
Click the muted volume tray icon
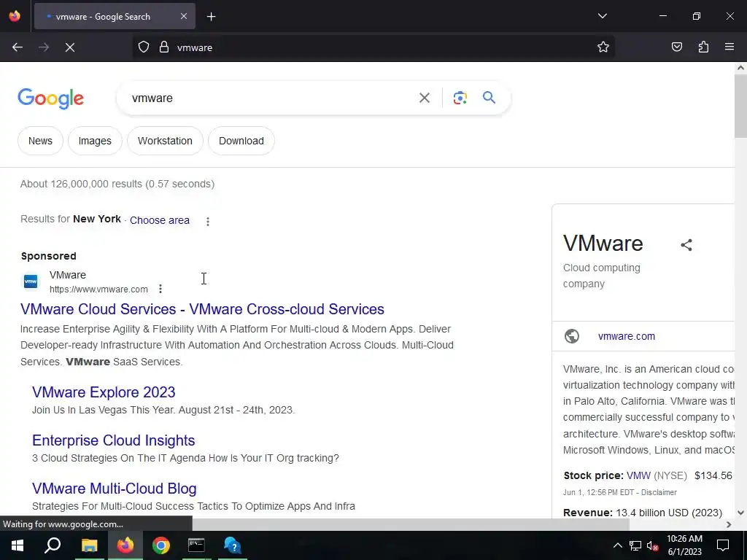[x=653, y=546]
